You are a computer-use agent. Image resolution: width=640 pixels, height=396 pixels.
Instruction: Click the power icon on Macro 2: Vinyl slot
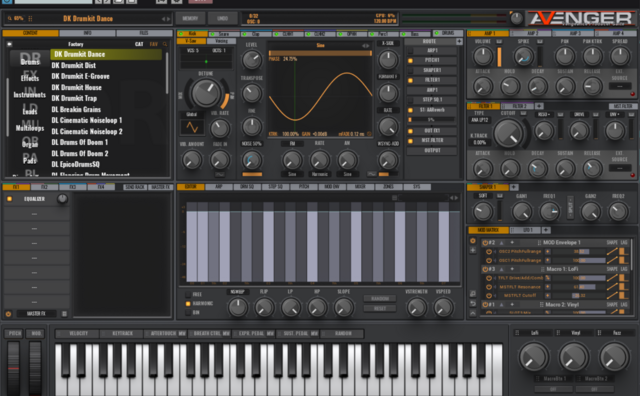click(485, 305)
